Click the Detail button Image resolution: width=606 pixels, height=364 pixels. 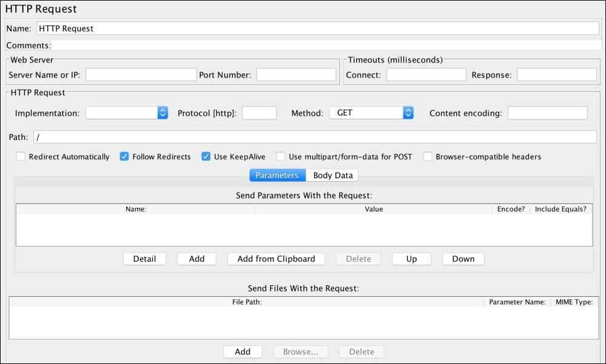[x=144, y=259]
